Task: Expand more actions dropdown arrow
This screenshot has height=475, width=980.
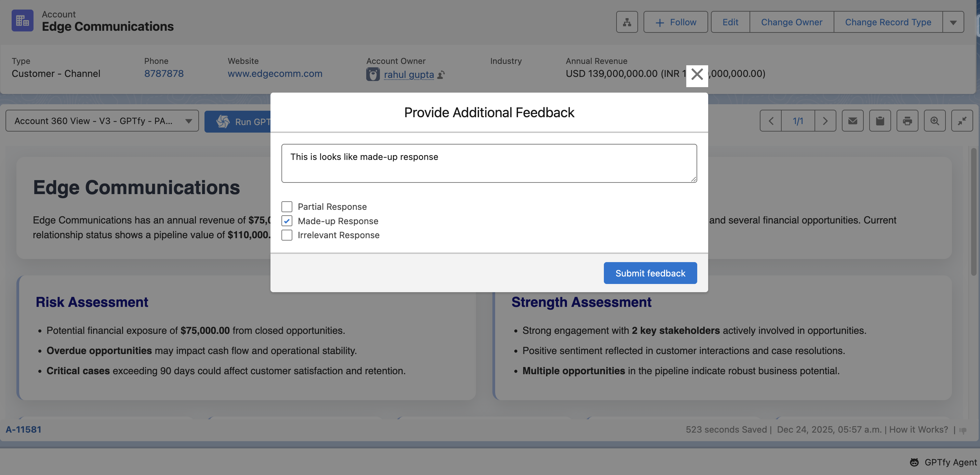Action: coord(953,22)
